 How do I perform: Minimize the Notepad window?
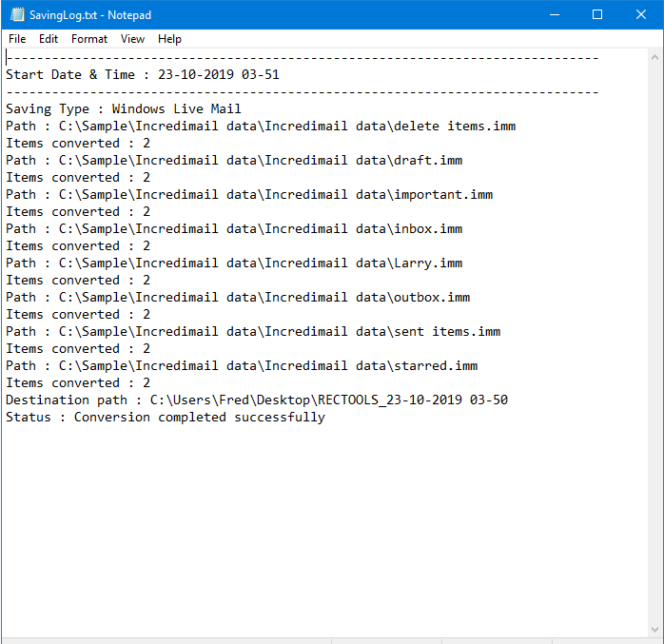pyautogui.click(x=555, y=15)
